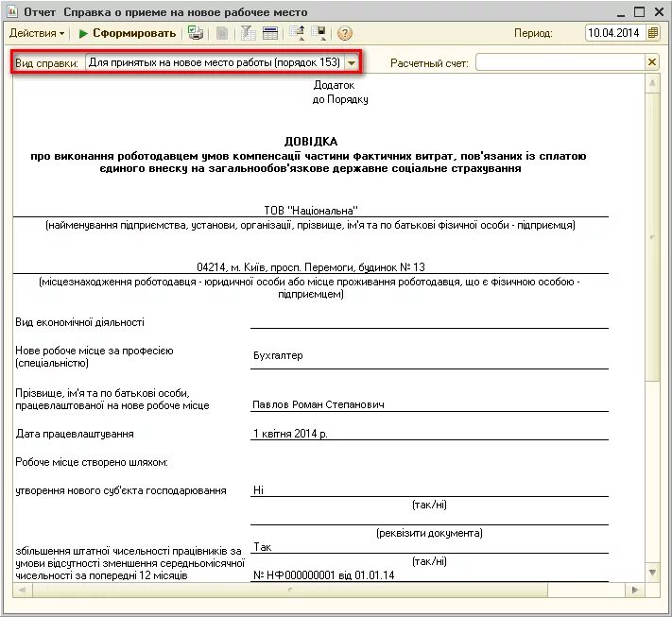Screen dimensions: 672x617
Task: Expand the Вид справки dropdown arrow
Action: (352, 63)
